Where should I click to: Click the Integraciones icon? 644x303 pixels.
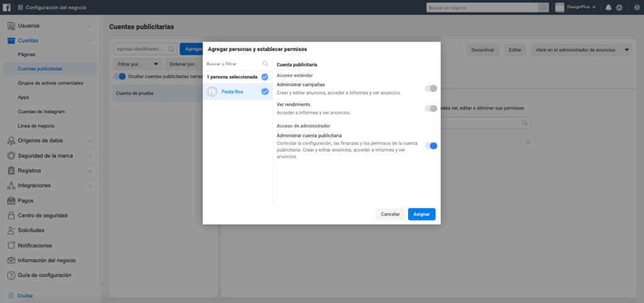(11, 185)
